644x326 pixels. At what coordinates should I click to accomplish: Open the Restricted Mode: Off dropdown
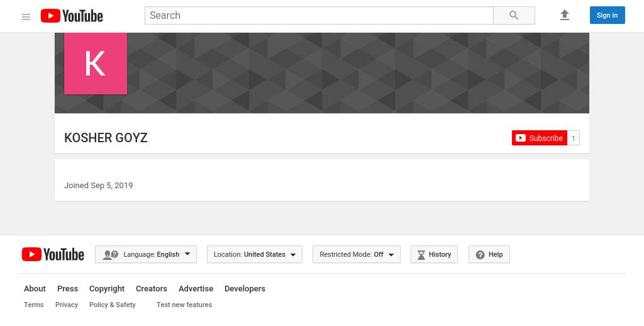coord(356,254)
